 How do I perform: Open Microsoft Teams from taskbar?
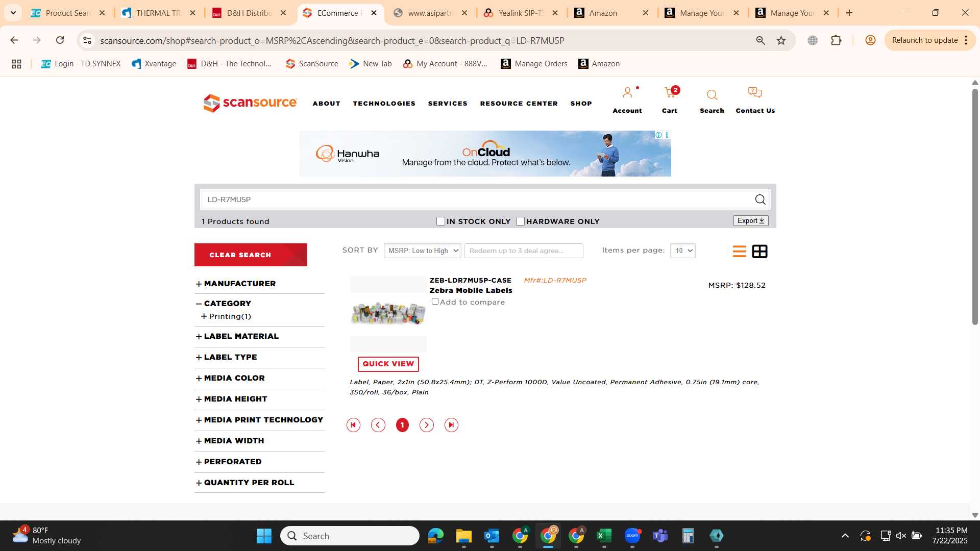pos(660,536)
